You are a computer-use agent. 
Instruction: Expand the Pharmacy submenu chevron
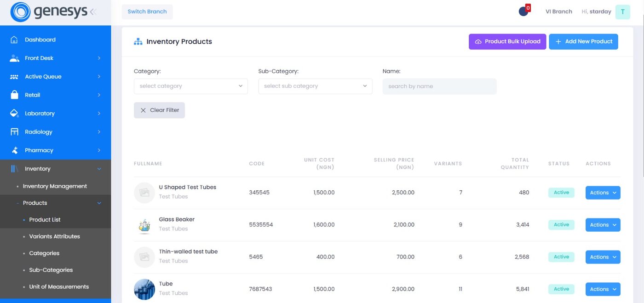coord(99,150)
